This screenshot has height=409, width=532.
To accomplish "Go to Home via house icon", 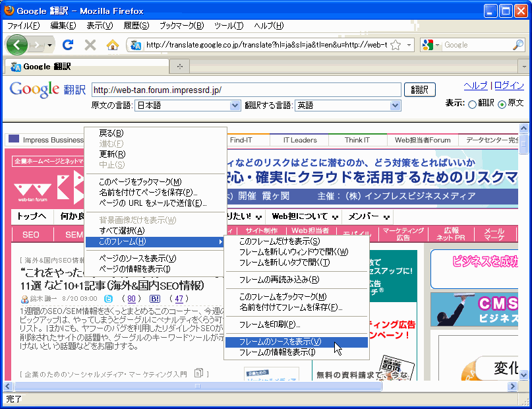I will (112, 45).
